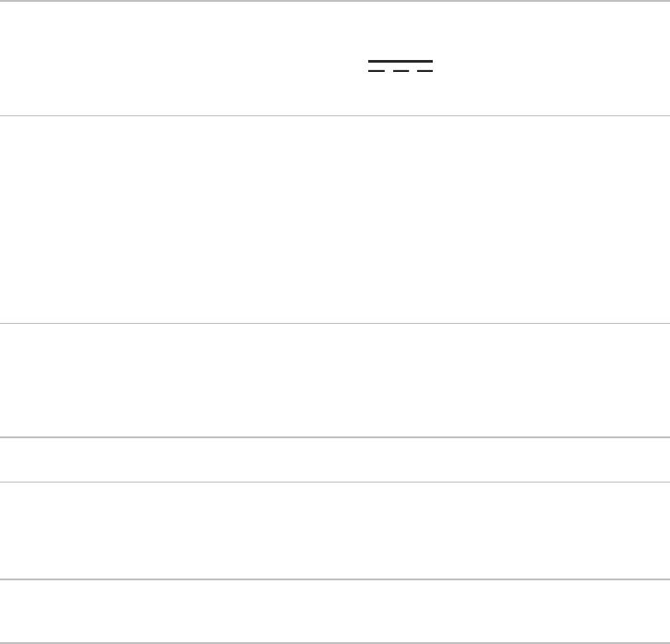The height and width of the screenshot is (644, 670).
Task: Click the divider below the thin fourth row
Action: point(335,482)
